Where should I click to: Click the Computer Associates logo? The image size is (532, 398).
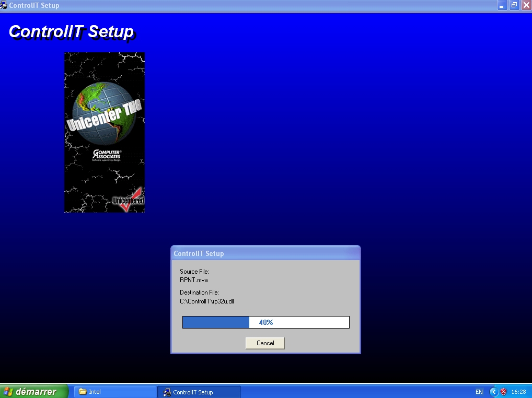[x=106, y=155]
